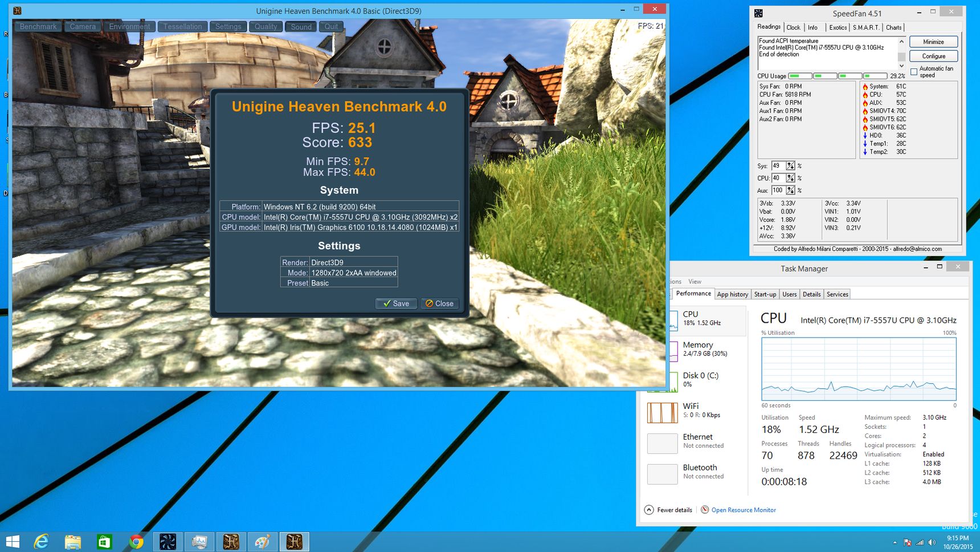Adjust the Aux fan speed spinner
980x552 pixels.
[x=791, y=190]
